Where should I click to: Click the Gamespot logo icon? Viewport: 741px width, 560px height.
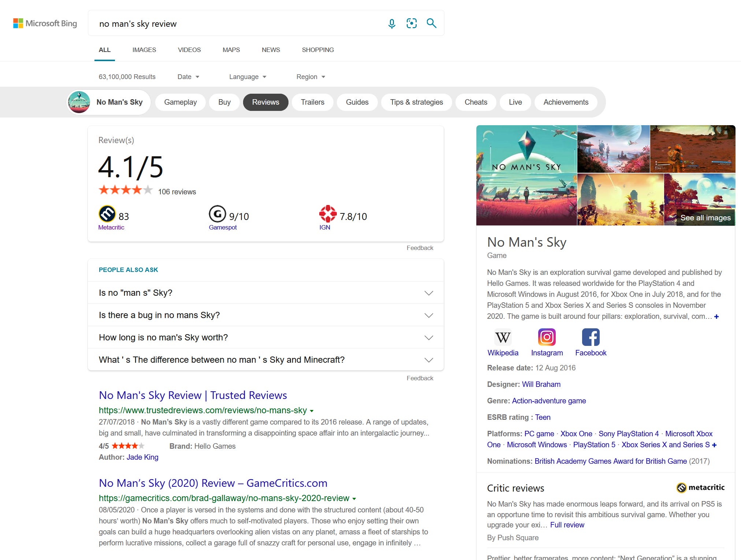coord(217,214)
